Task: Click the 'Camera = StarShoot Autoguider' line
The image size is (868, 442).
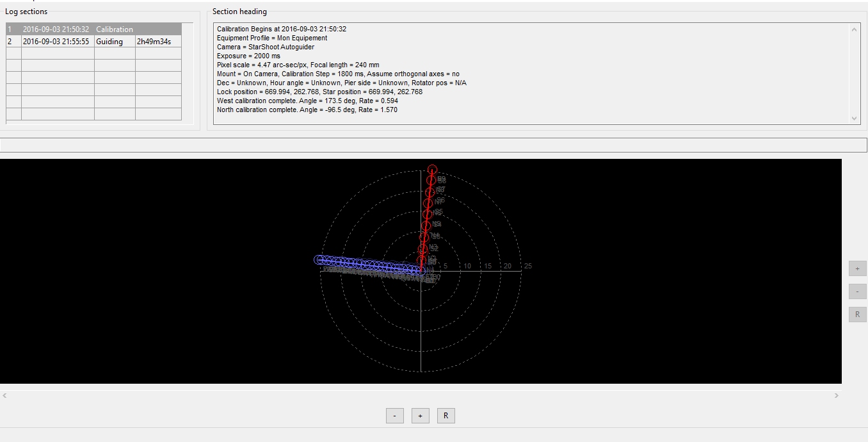Action: tap(266, 47)
